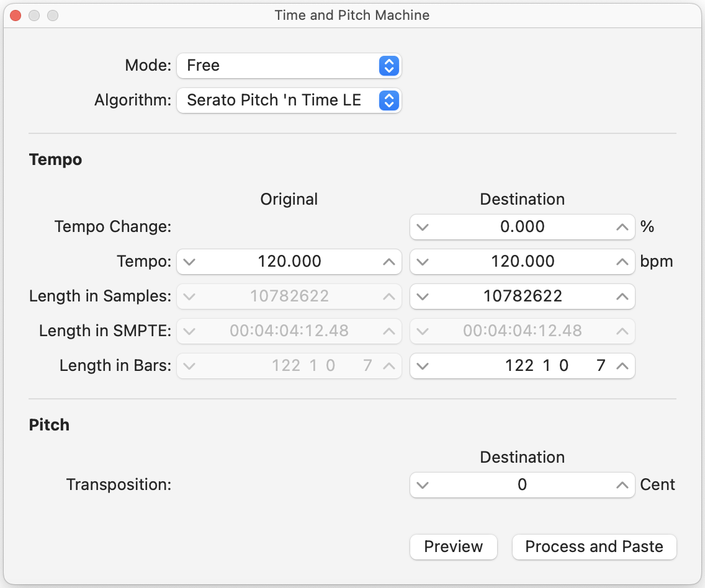705x588 pixels.
Task: Click the Process and Paste button
Action: (594, 546)
